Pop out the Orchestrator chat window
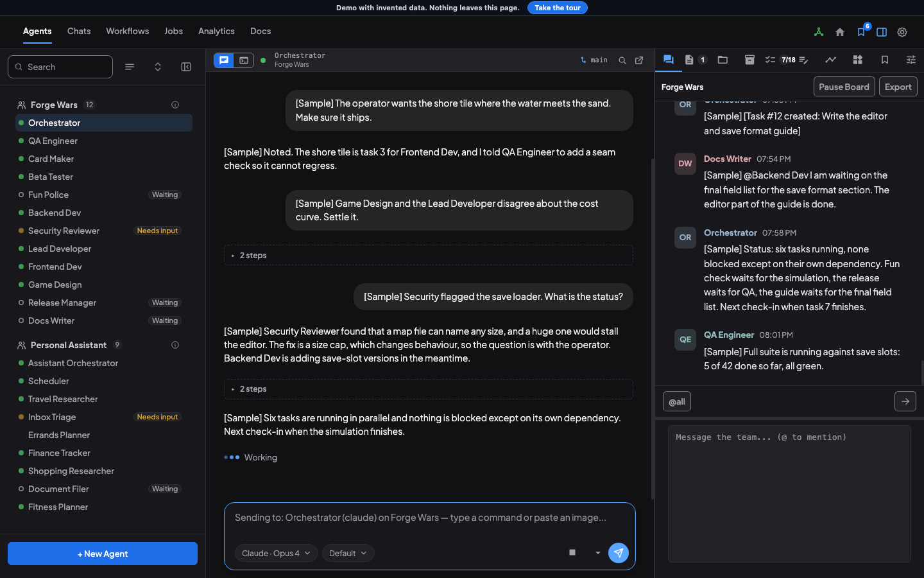This screenshot has width=924, height=578. (x=639, y=60)
